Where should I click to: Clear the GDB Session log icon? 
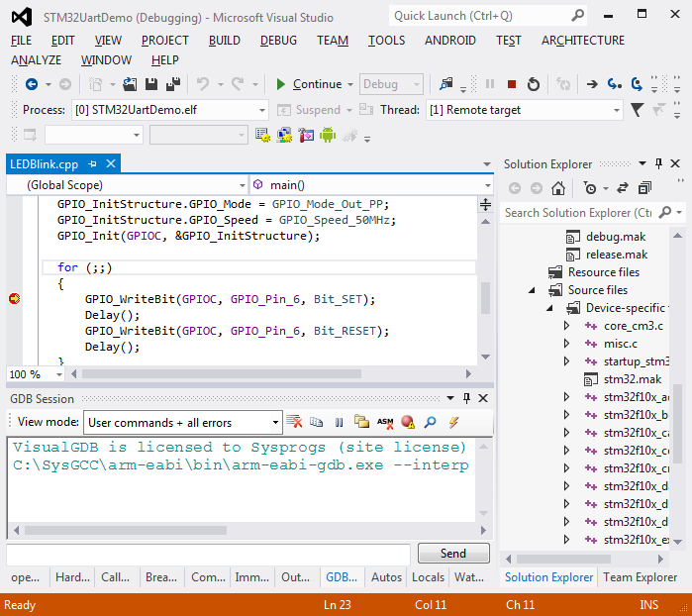[x=294, y=422]
